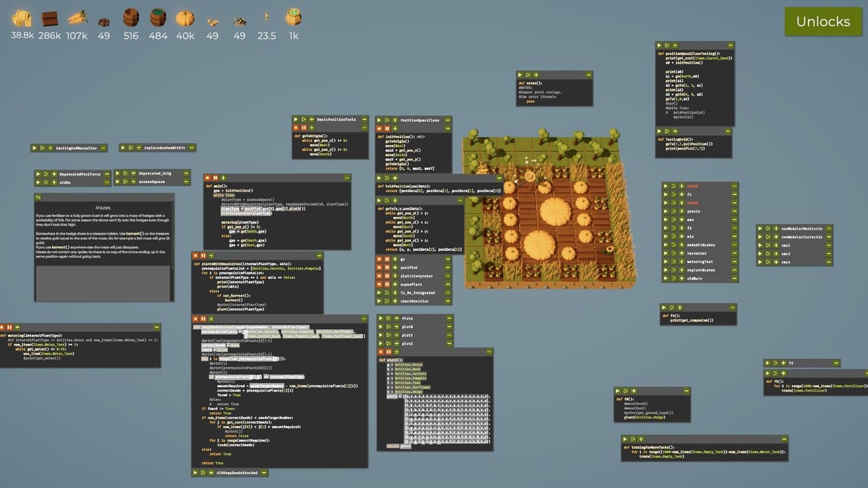Expand the testingAndManualCon window
868x488 pixels.
pyautogui.click(x=103, y=148)
